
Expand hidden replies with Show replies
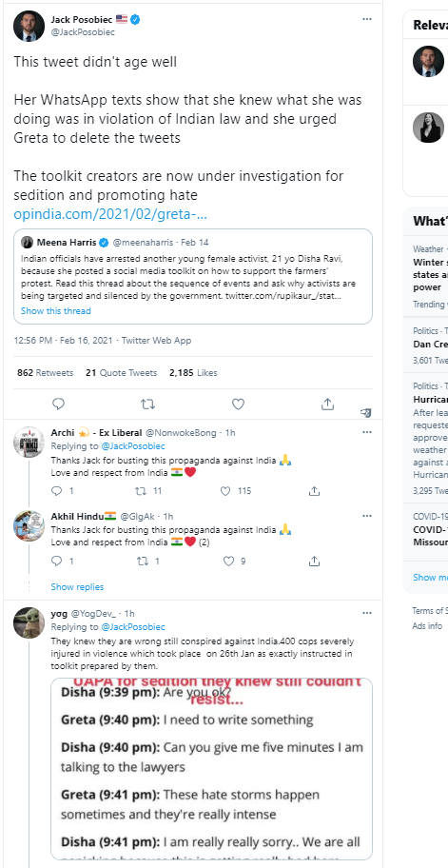tap(77, 587)
